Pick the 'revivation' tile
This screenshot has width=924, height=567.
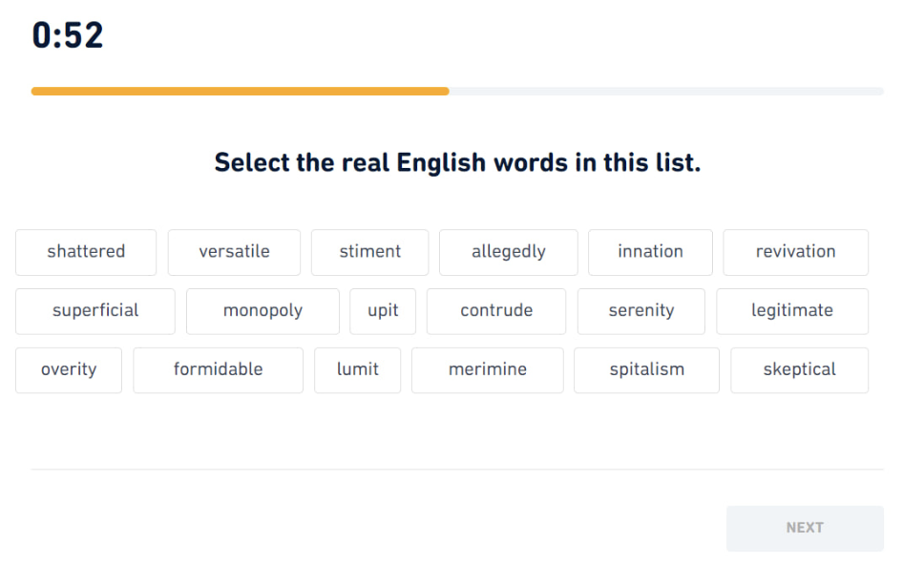(x=795, y=252)
